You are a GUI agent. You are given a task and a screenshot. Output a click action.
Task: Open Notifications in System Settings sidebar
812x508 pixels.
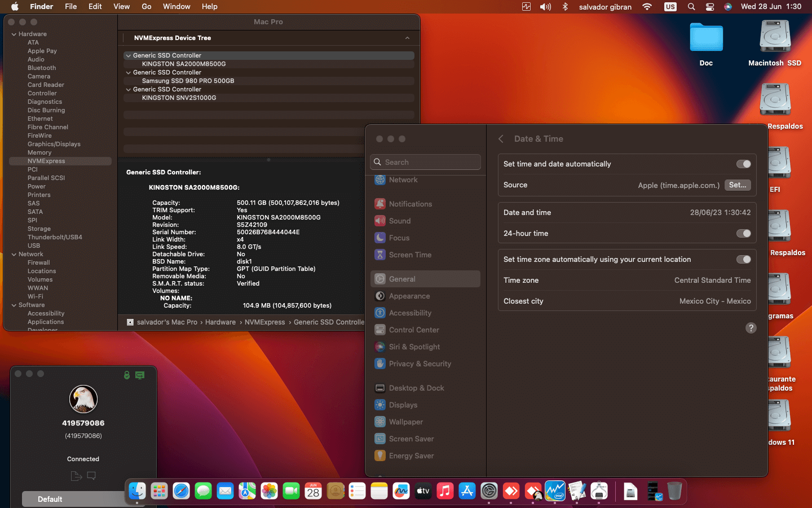426,204
